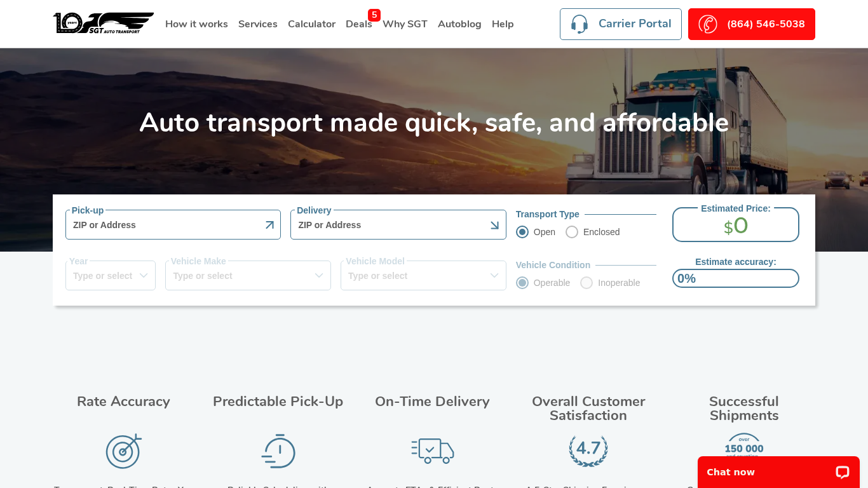Click the delivery truck icon under On-Time Delivery
Viewport: 868px width, 488px height.
432,451
